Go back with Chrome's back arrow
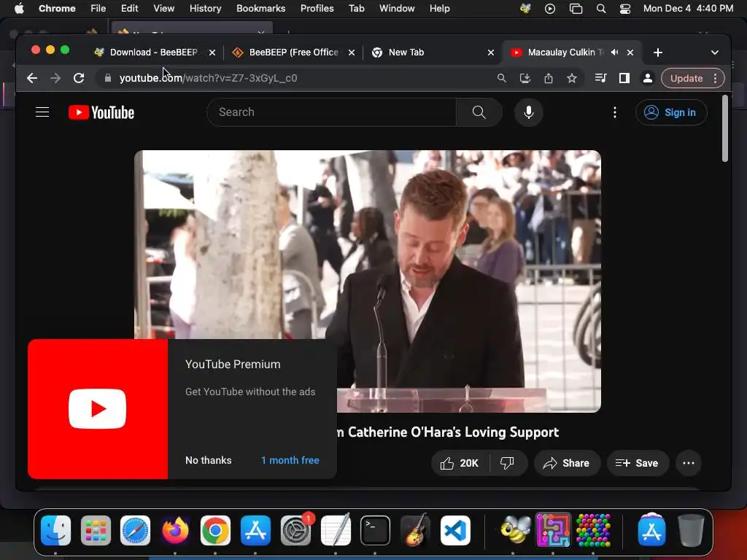747x560 pixels. tap(32, 78)
